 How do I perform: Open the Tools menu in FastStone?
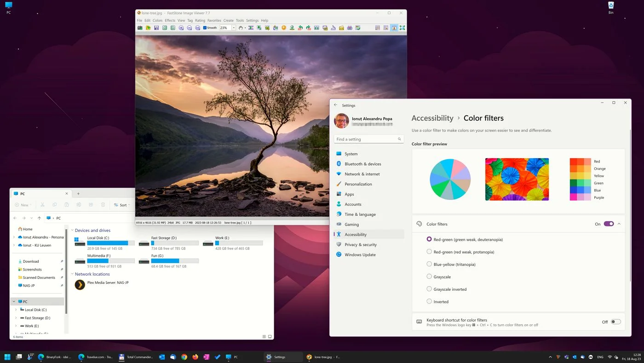point(240,20)
